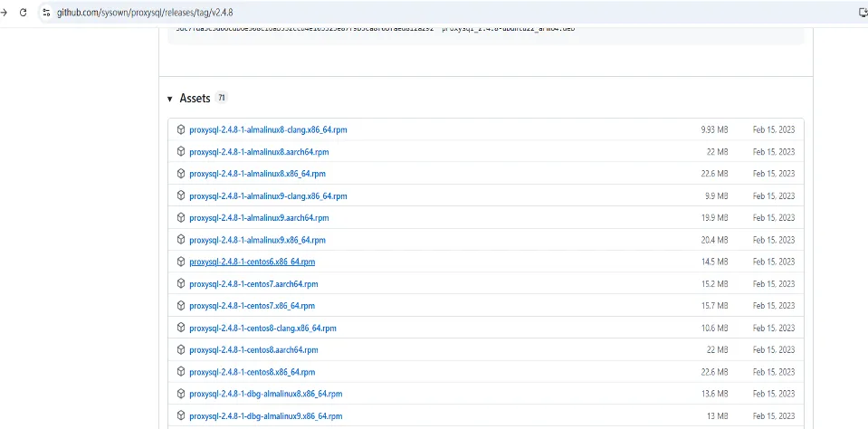
Task: Download proxysql-2.4.8-1-almalinux8.x86_64.rpm
Action: coord(257,174)
